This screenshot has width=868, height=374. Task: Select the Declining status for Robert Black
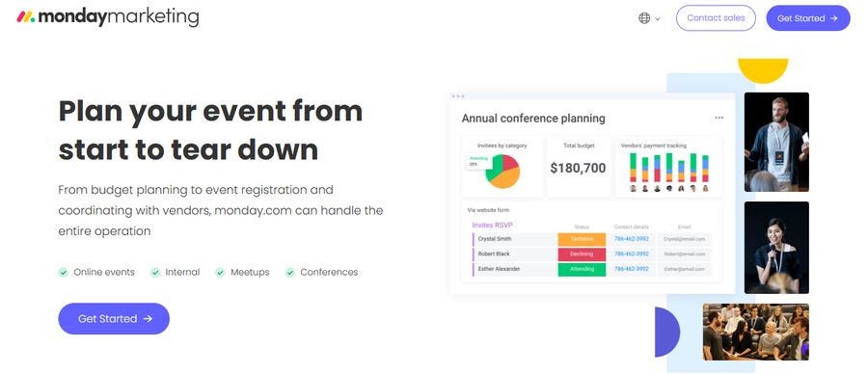(x=582, y=254)
